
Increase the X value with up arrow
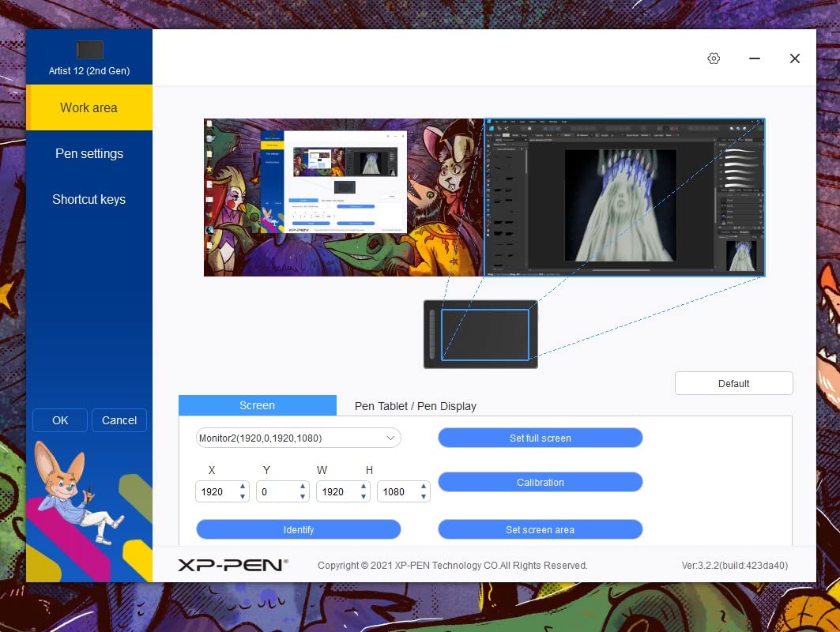pos(243,487)
